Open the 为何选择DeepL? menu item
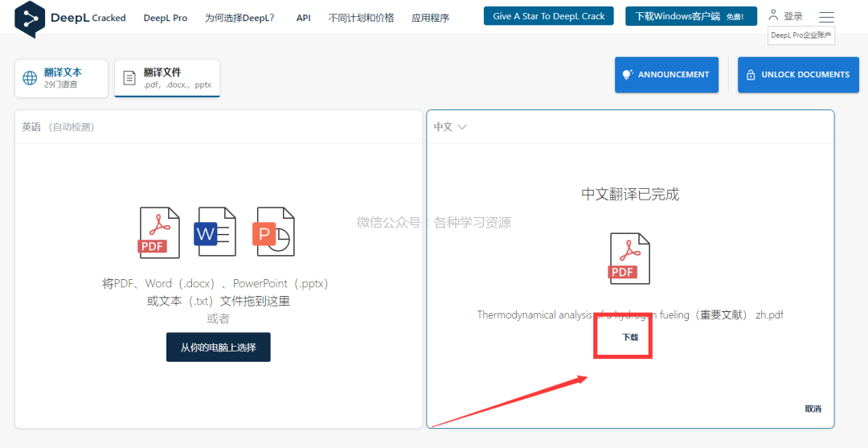 tap(240, 18)
